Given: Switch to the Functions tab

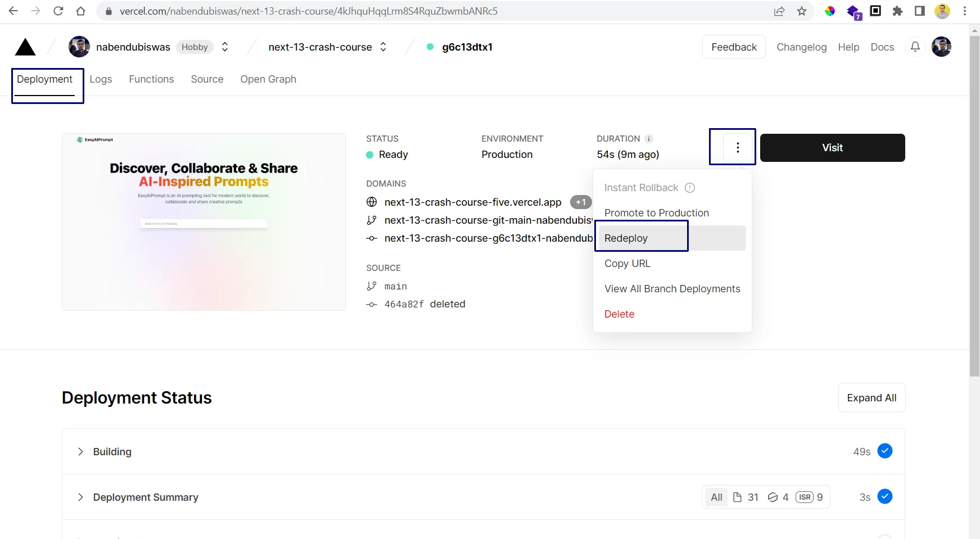Looking at the screenshot, I should tap(151, 79).
